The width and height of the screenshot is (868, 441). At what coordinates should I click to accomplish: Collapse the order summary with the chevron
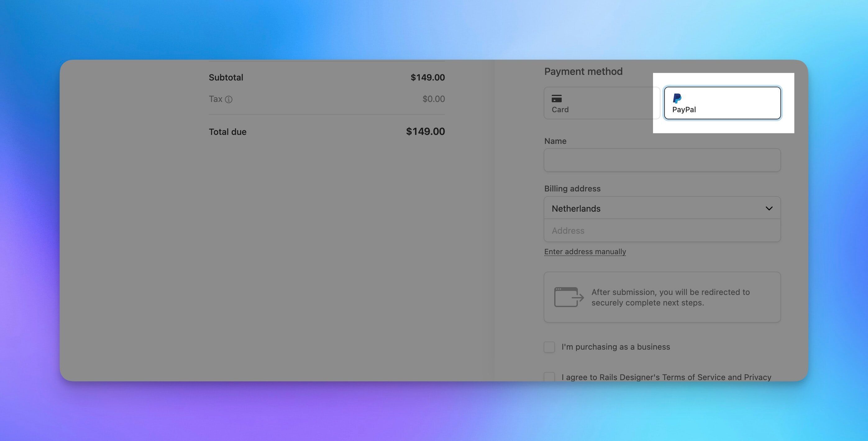[x=146, y=208]
